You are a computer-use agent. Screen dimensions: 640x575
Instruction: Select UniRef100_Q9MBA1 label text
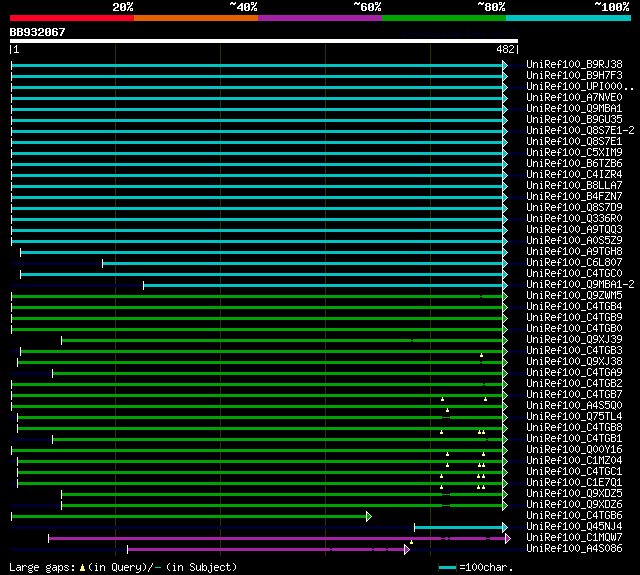click(574, 109)
